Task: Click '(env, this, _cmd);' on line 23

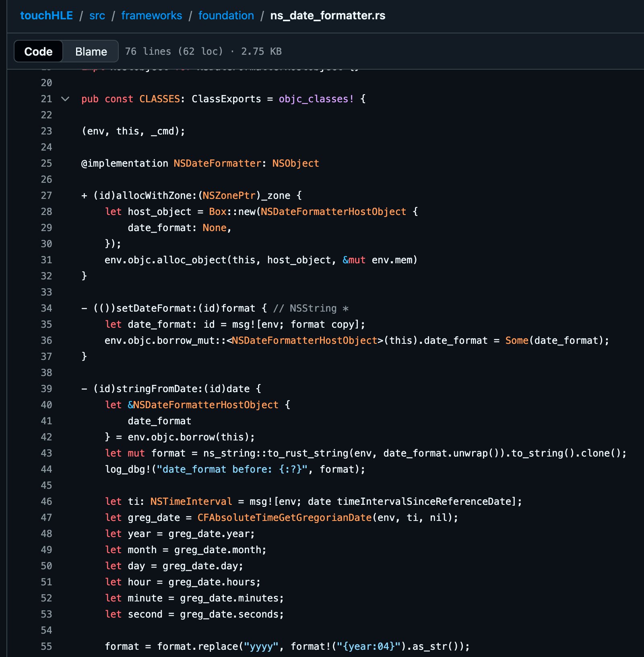Action: (133, 131)
